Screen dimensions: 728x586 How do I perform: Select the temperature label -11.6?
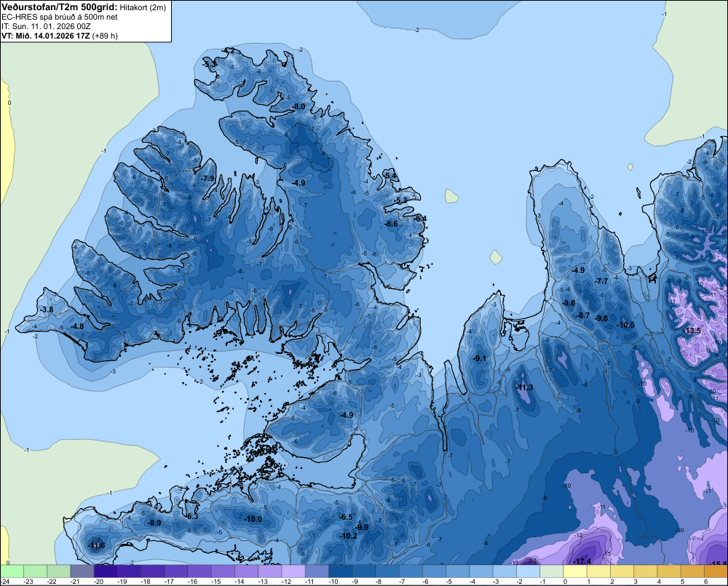click(97, 545)
